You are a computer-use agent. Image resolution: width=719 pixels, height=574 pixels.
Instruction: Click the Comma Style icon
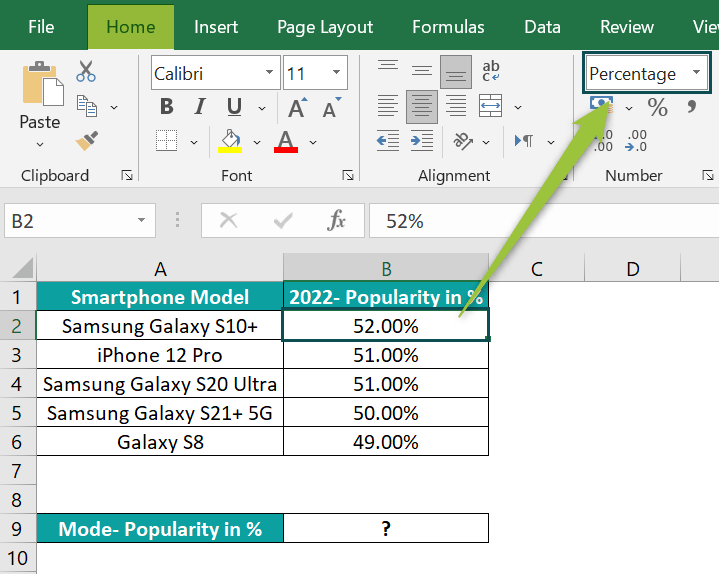click(x=691, y=107)
